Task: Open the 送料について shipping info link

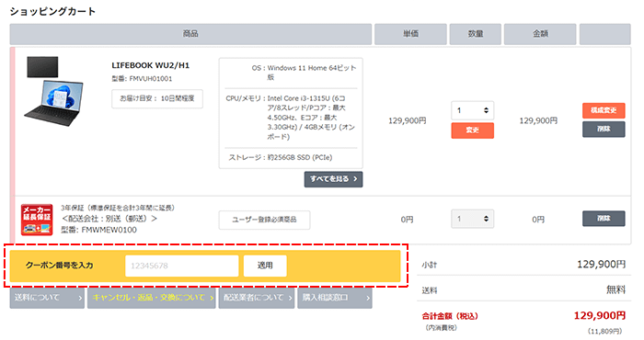Action: (x=47, y=298)
